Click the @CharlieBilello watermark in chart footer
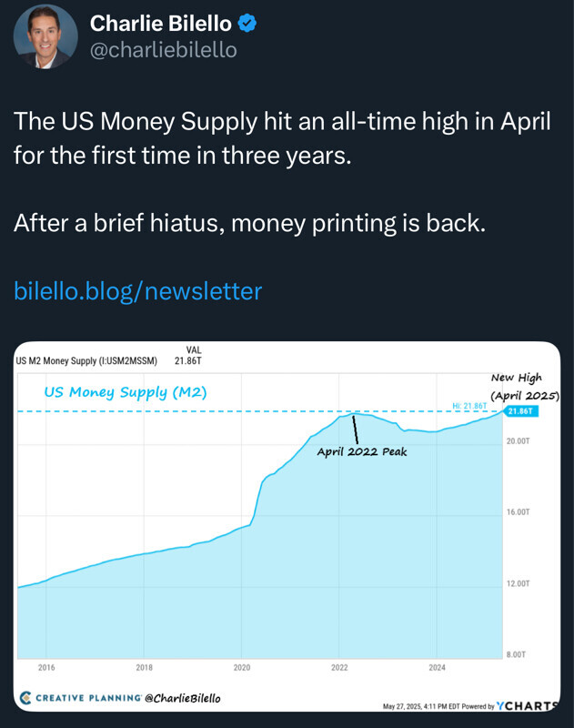 pos(182,698)
